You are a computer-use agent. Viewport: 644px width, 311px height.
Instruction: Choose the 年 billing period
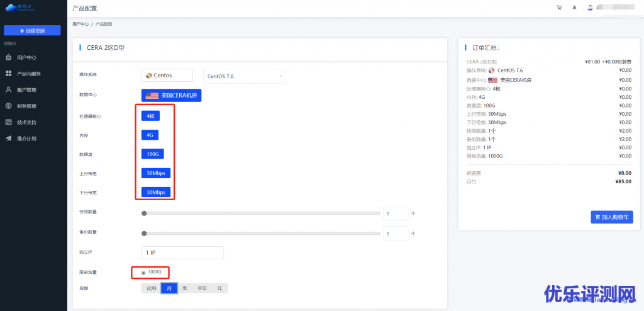pyautogui.click(x=219, y=288)
